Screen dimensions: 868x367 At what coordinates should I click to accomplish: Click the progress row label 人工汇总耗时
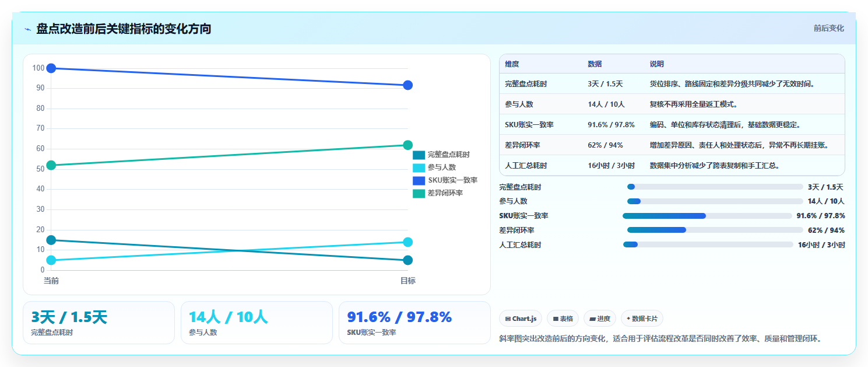(x=520, y=245)
